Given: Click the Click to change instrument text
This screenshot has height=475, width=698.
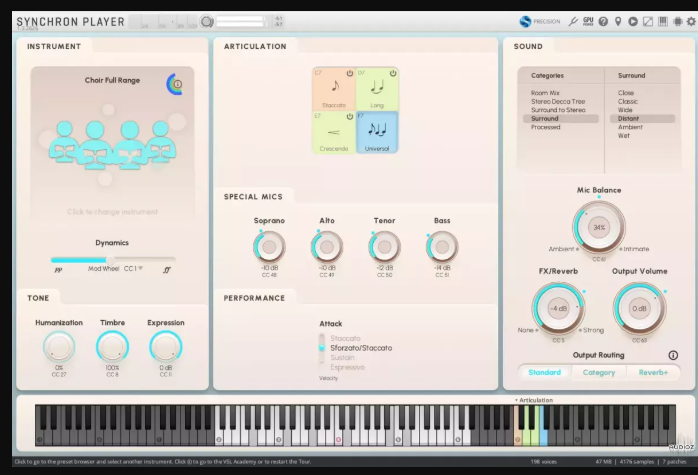Looking at the screenshot, I should click(112, 211).
